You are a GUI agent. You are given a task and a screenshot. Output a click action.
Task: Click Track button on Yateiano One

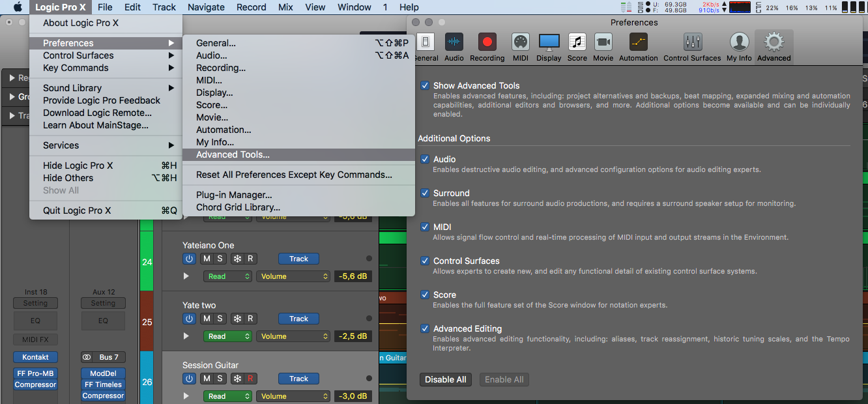pyautogui.click(x=298, y=259)
